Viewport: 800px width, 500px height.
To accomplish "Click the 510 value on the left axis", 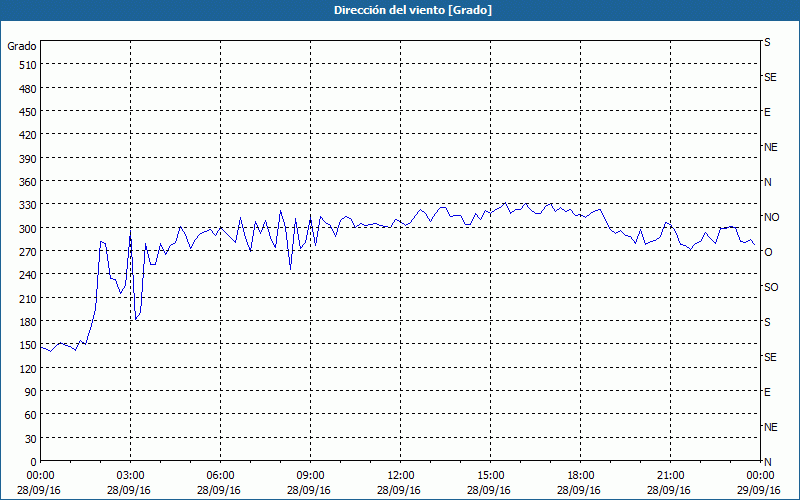I will (x=28, y=65).
